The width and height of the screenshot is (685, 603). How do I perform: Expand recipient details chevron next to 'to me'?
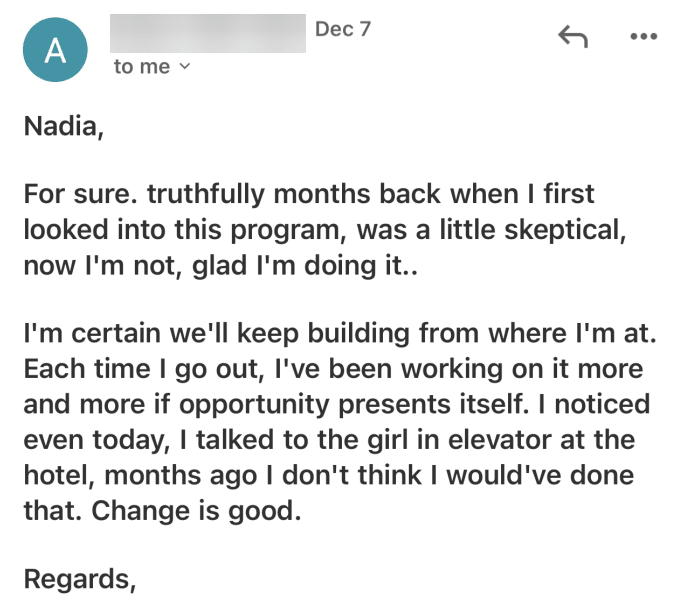coord(185,66)
